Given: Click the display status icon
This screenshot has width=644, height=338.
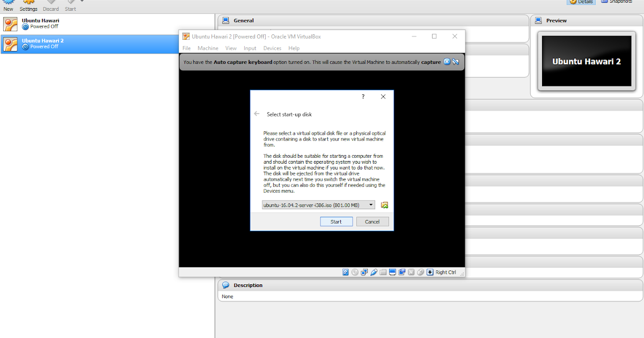Looking at the screenshot, I should [x=392, y=272].
